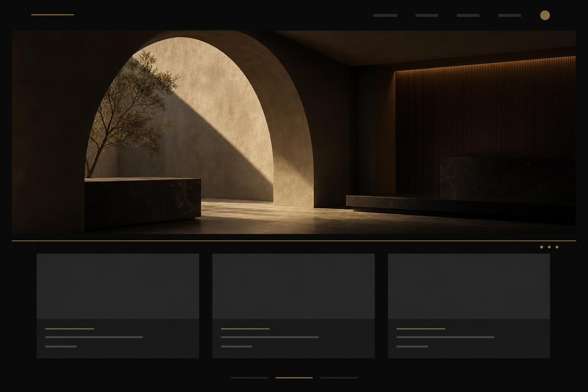Screen dimensions: 588x392
Task: Open the hero image with the archway
Action: [x=294, y=132]
